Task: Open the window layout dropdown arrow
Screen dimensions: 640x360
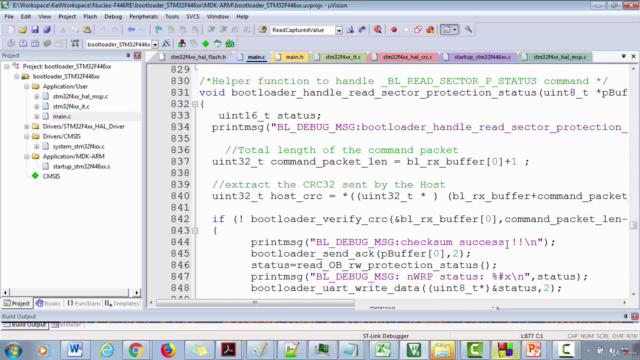Action: tap(455, 30)
